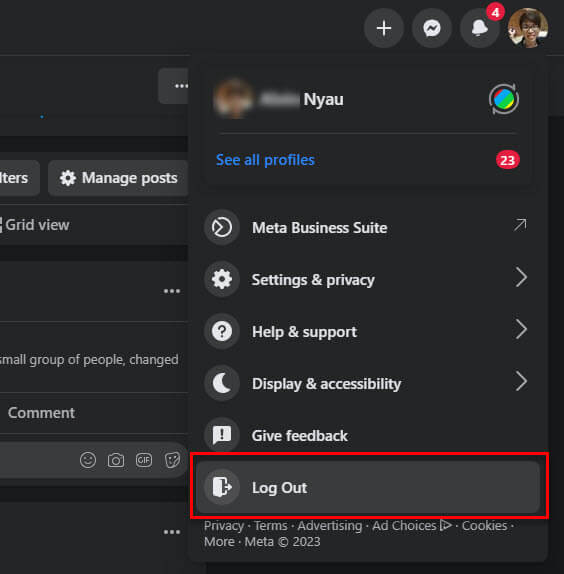Click the Settings & privacy gear icon

click(222, 279)
